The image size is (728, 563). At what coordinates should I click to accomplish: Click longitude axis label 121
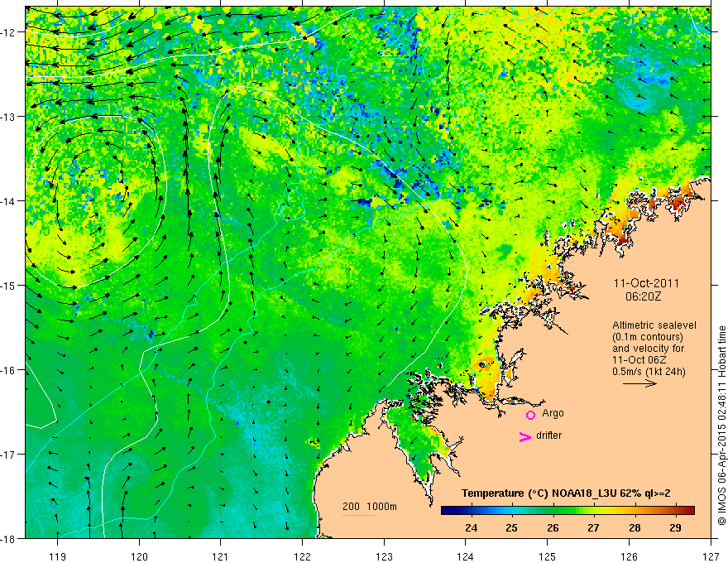[x=221, y=556]
